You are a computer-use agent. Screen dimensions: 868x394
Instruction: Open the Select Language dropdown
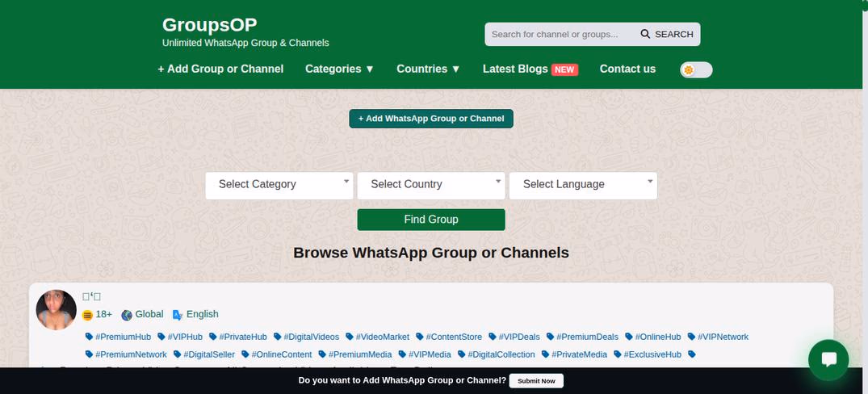[x=583, y=186]
